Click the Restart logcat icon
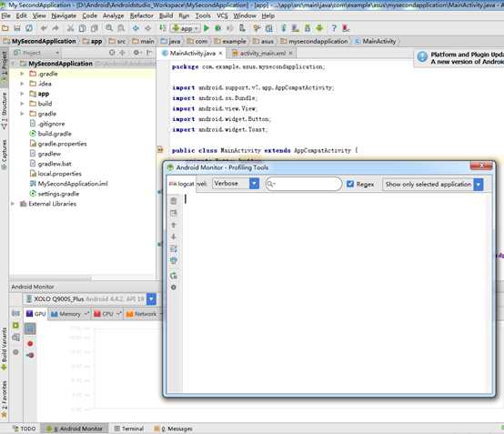This screenshot has height=434, width=504. point(174,276)
